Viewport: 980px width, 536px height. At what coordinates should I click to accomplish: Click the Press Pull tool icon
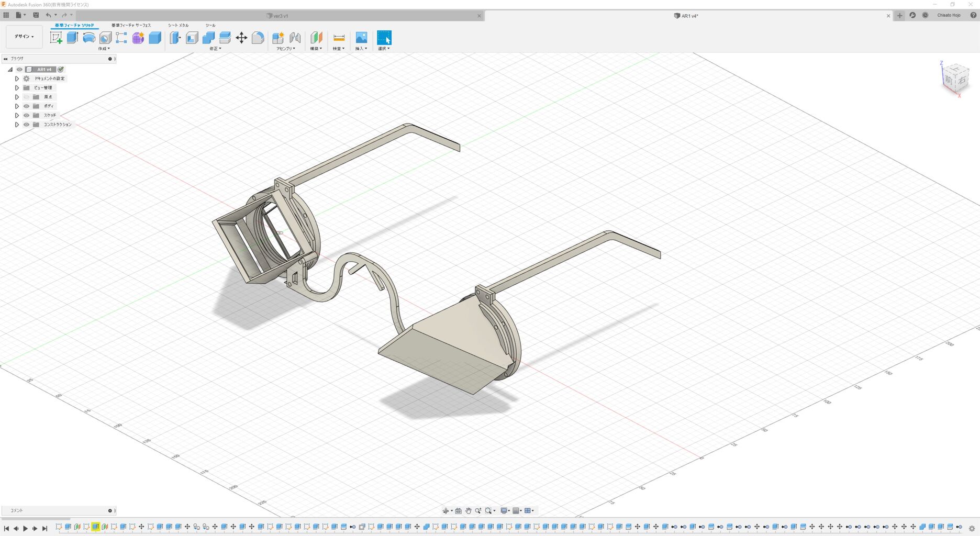(175, 38)
